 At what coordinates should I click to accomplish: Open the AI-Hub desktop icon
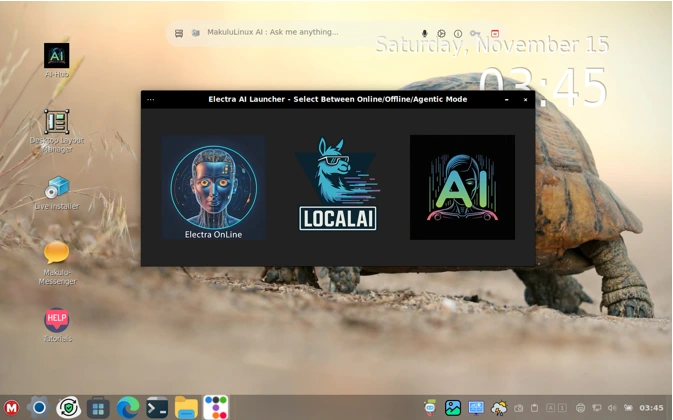[57, 56]
